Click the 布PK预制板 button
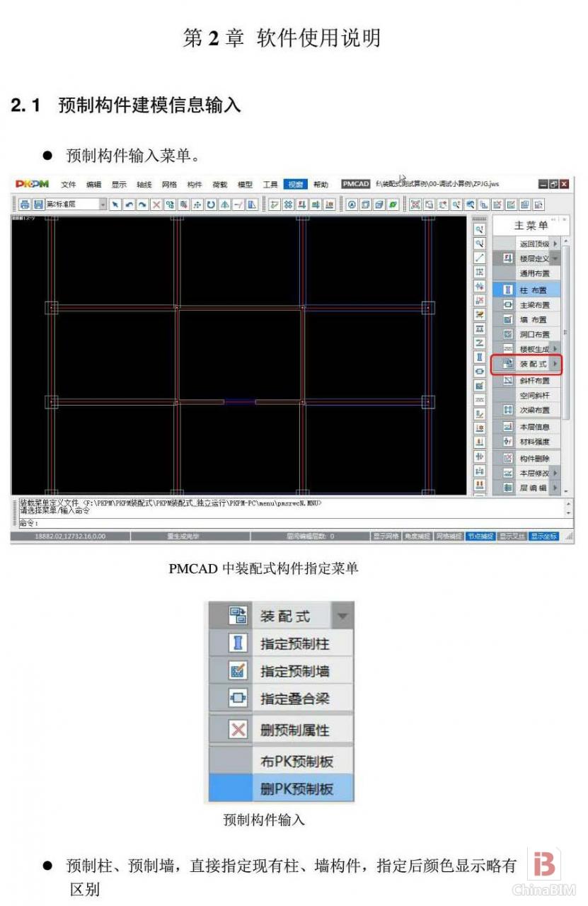 click(296, 762)
